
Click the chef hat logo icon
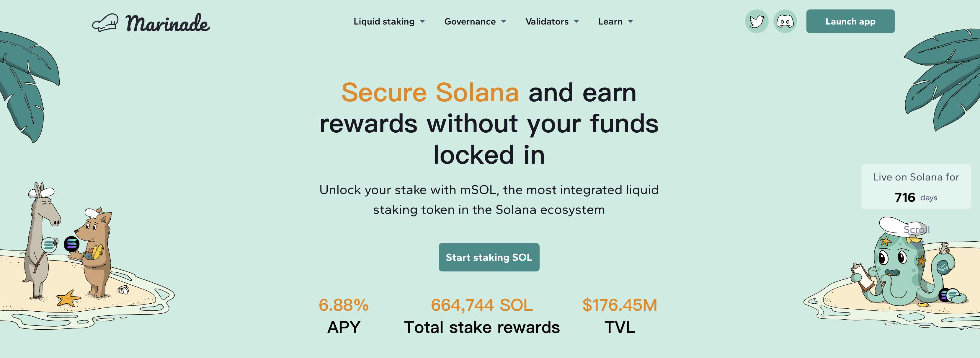105,23
